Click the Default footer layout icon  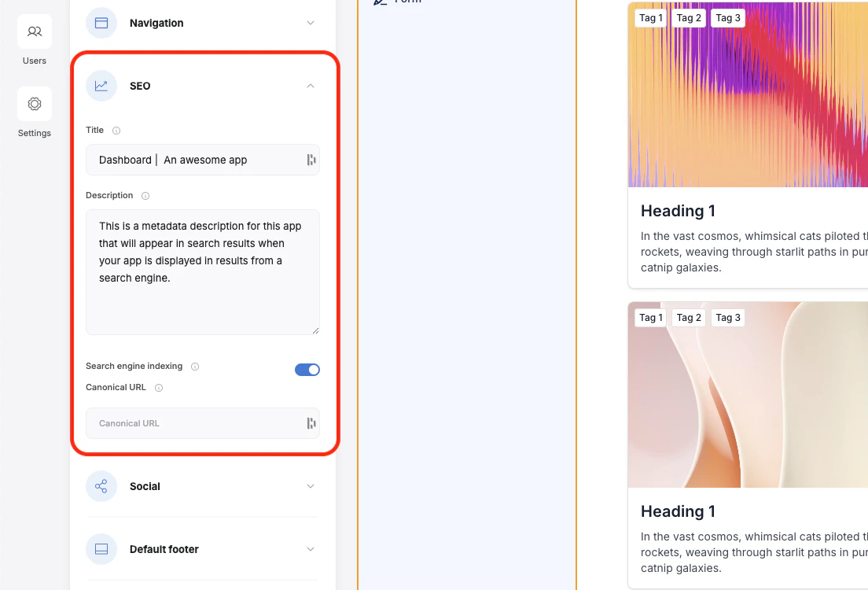[101, 549]
